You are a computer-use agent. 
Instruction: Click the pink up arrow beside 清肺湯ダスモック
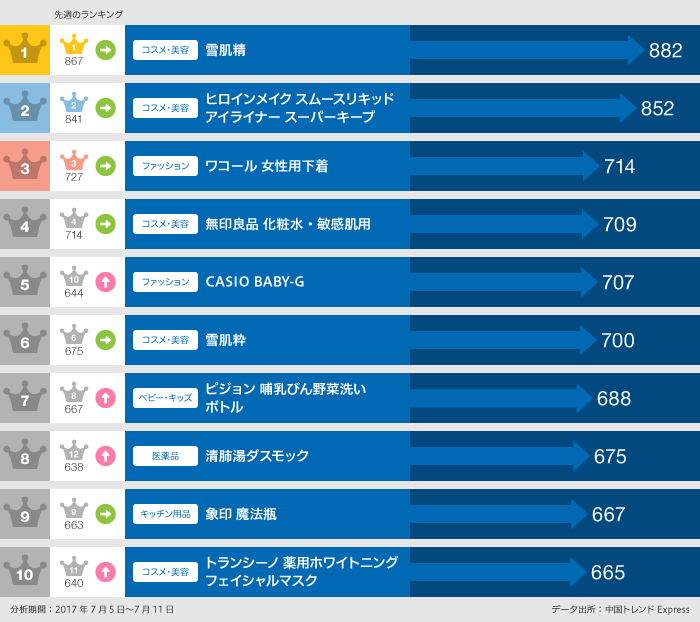105,456
